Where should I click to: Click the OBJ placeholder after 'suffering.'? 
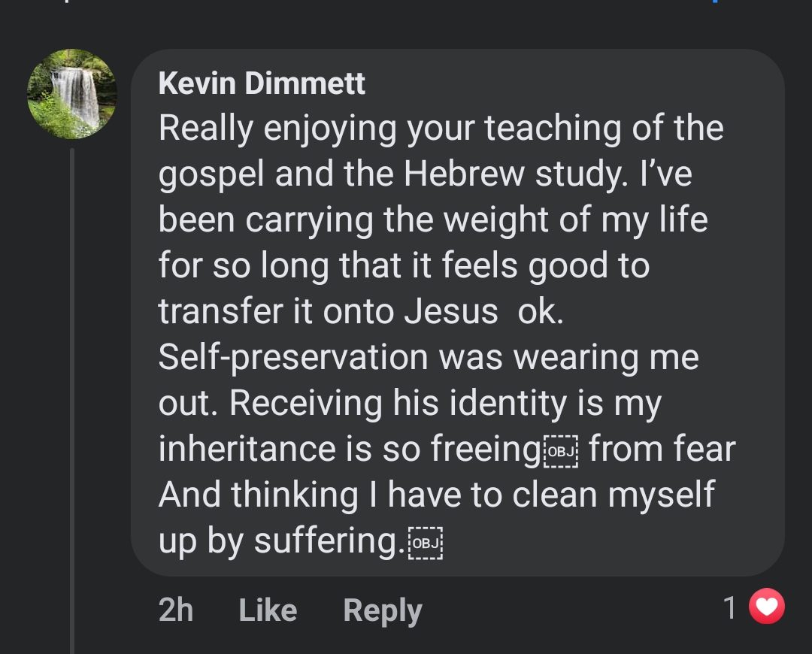point(425,543)
